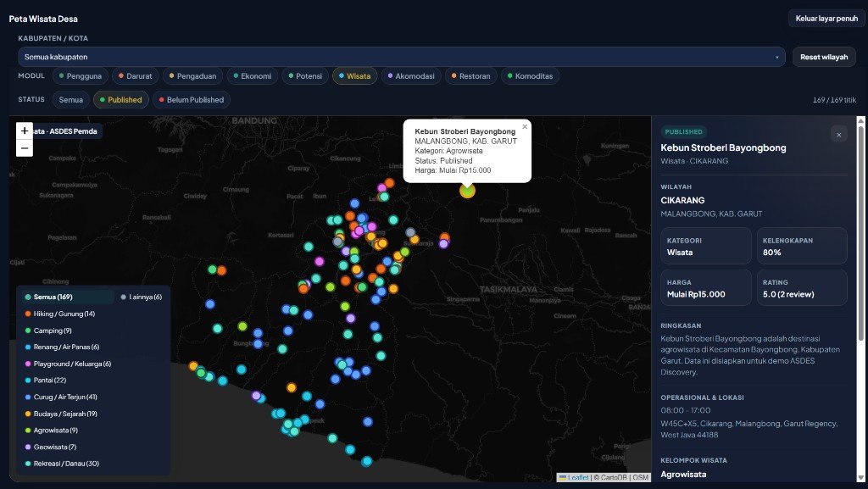
Task: Select the Published status filter
Action: click(x=121, y=100)
